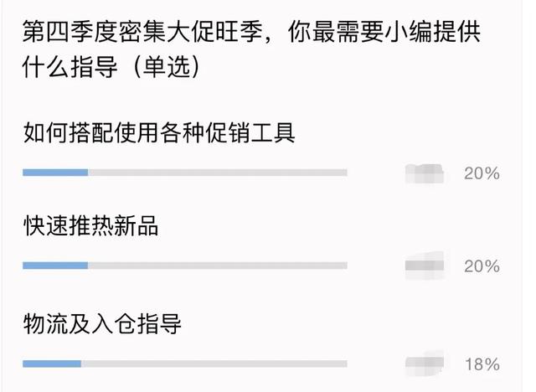Click the progress bar for 物流及入仓指导
This screenshot has width=536, height=392.
185,364
